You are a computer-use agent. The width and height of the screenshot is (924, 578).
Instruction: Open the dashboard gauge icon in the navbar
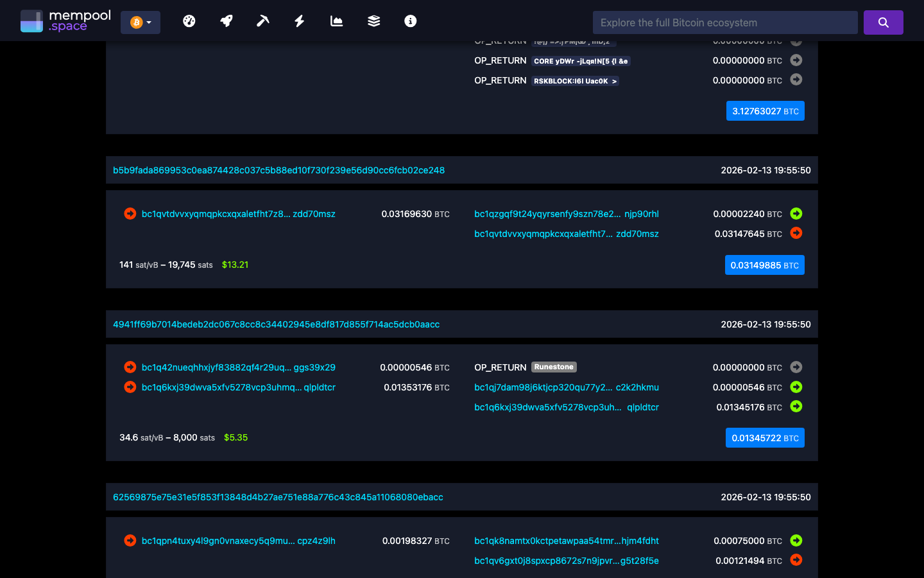pyautogui.click(x=189, y=21)
